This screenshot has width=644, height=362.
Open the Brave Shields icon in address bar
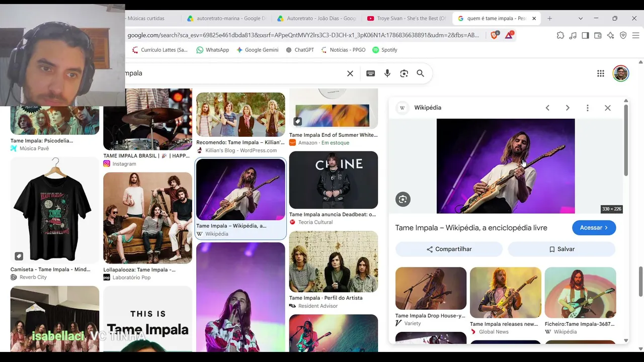pos(494,35)
